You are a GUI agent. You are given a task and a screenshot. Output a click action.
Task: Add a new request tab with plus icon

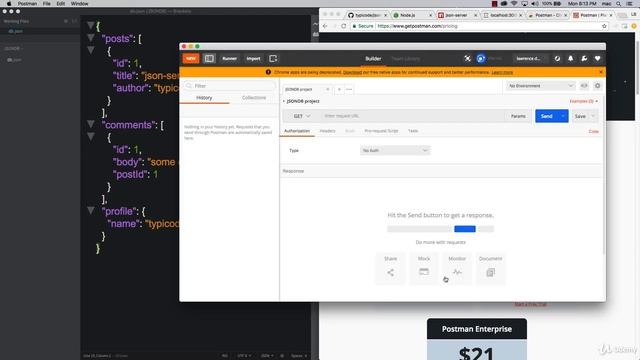339,89
